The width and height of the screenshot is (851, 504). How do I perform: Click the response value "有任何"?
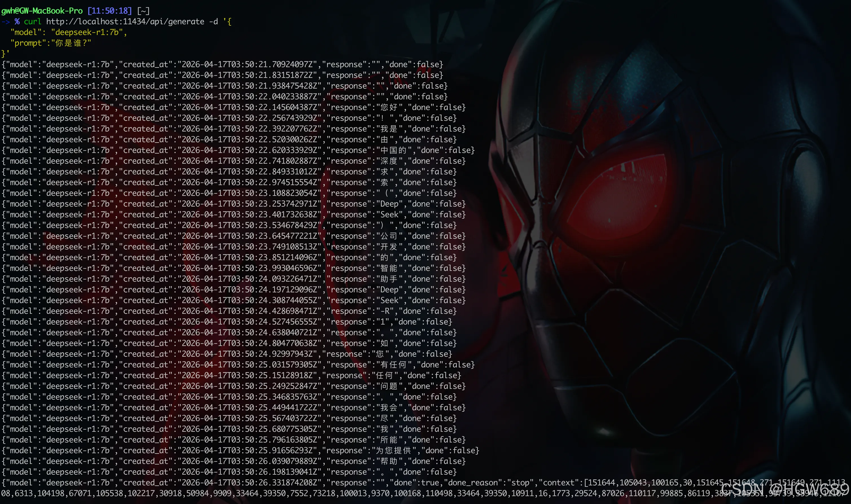[x=394, y=365]
